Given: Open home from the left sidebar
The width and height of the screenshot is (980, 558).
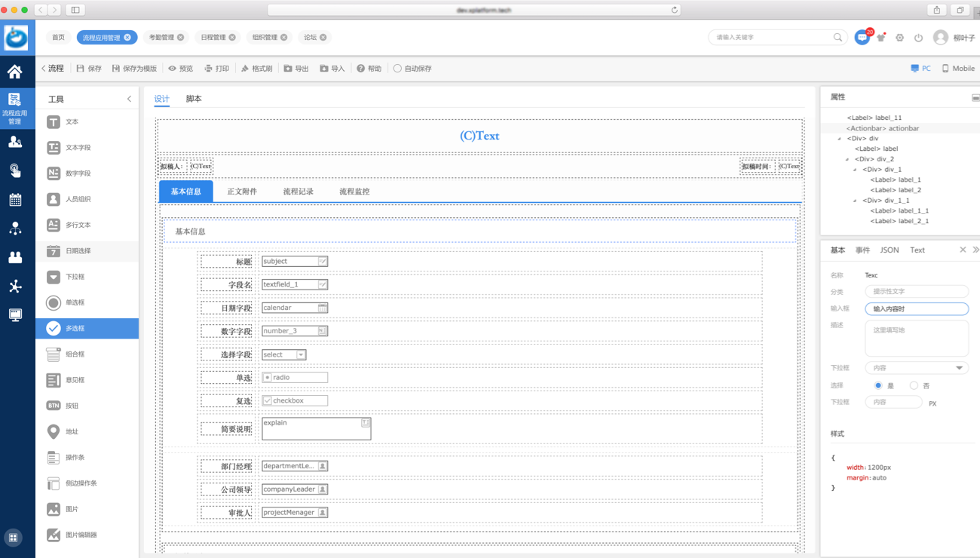Looking at the screenshot, I should (x=15, y=72).
